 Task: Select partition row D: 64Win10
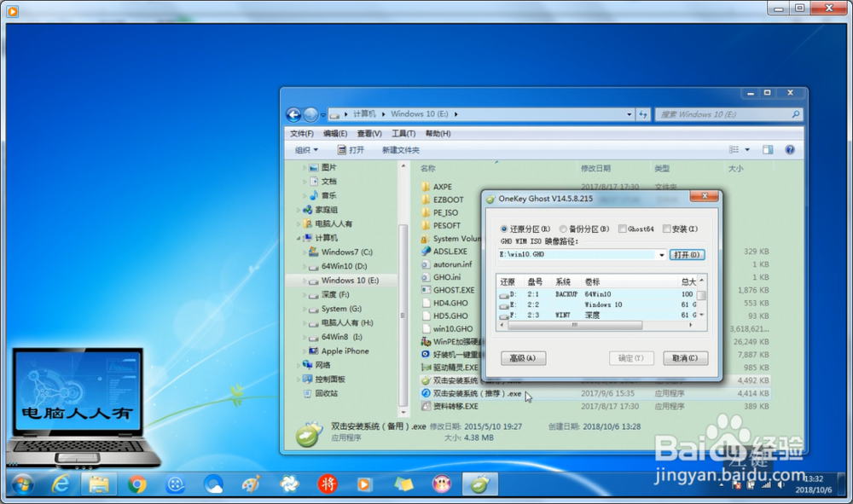point(596,294)
